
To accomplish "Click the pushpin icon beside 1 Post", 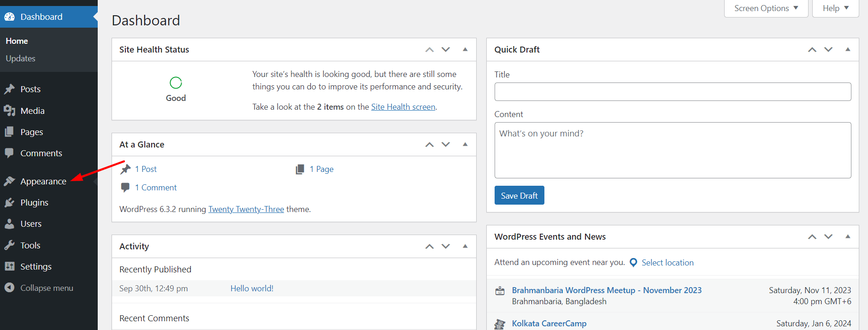I will point(125,169).
